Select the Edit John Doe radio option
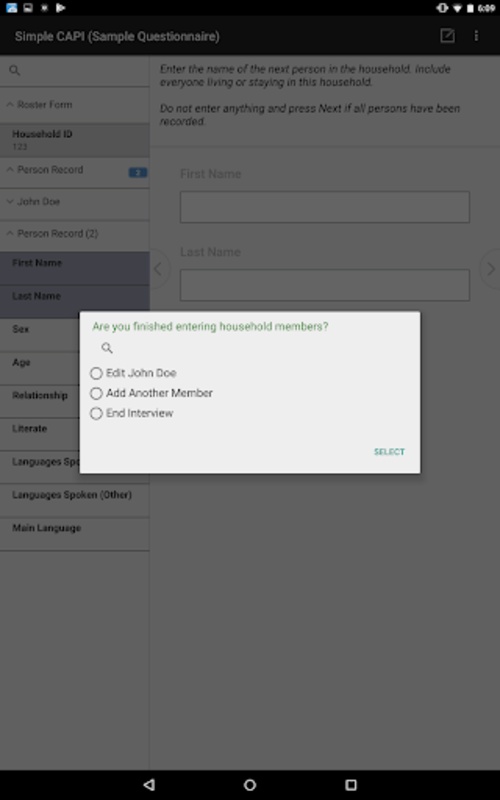This screenshot has width=500, height=800. click(x=133, y=373)
